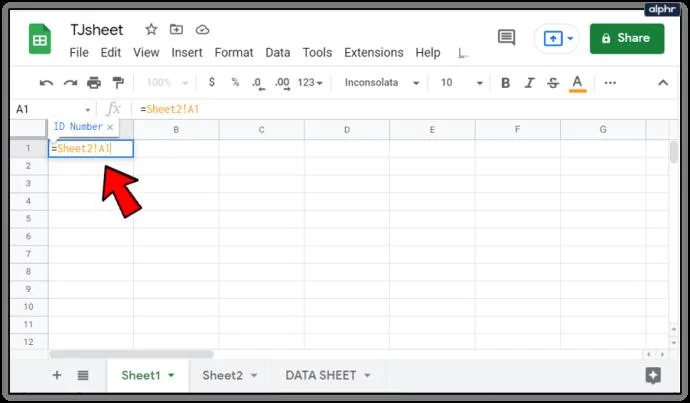Check cloud save status icon
Viewport: 690px width, 403px height.
202,29
